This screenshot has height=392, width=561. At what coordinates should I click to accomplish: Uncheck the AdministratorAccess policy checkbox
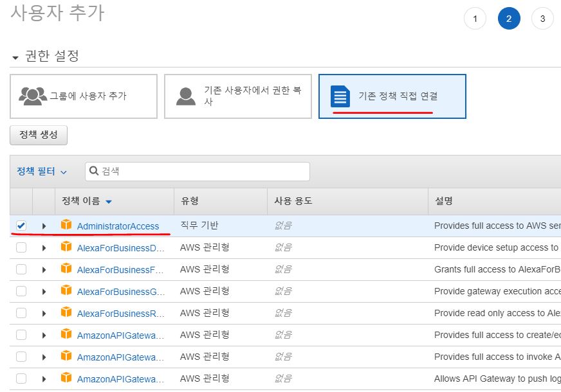[x=21, y=226]
